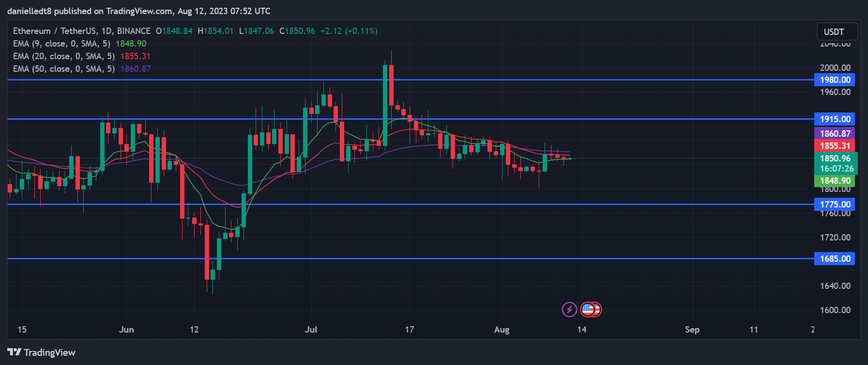Select the 1980.00 horizontal line price label
Image resolution: width=868 pixels, height=365 pixels.
coord(835,80)
